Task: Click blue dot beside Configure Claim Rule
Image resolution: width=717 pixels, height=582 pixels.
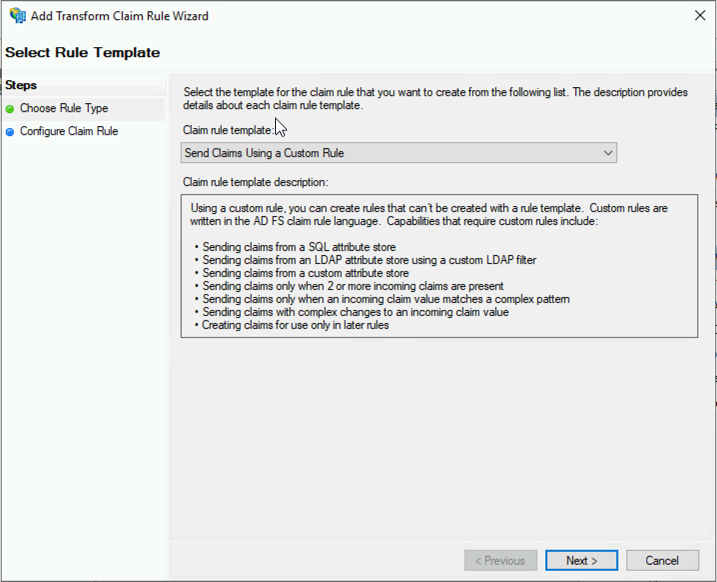Action: tap(10, 132)
